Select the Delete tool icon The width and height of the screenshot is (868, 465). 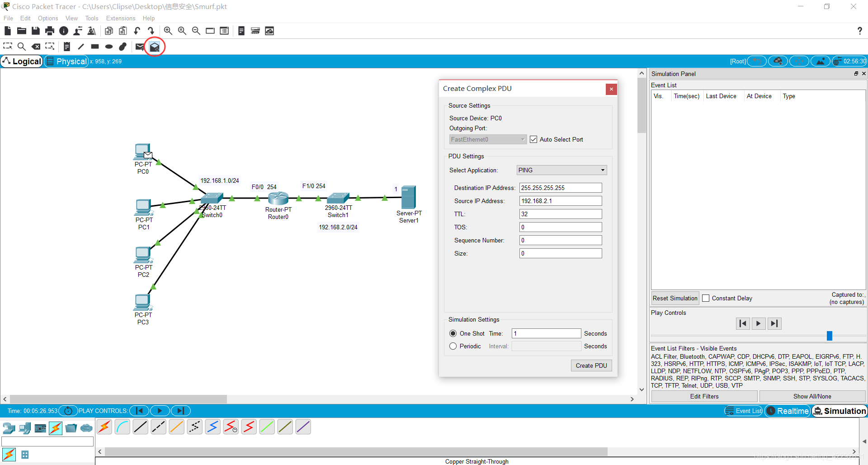pyautogui.click(x=36, y=46)
